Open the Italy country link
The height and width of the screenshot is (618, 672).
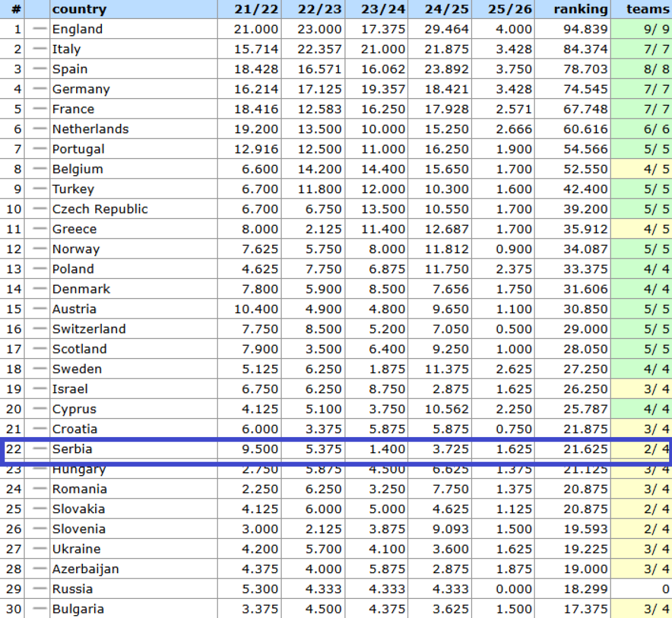(67, 49)
